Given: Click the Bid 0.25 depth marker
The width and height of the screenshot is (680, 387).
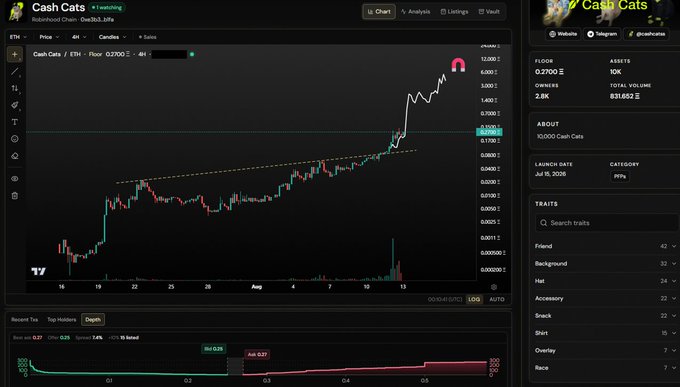Looking at the screenshot, I should pos(213,349).
